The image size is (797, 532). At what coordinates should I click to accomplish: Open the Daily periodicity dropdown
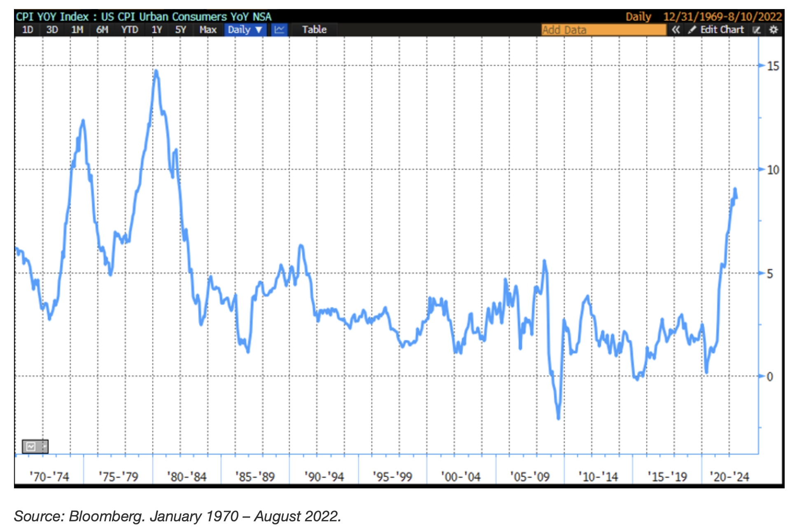tap(245, 30)
